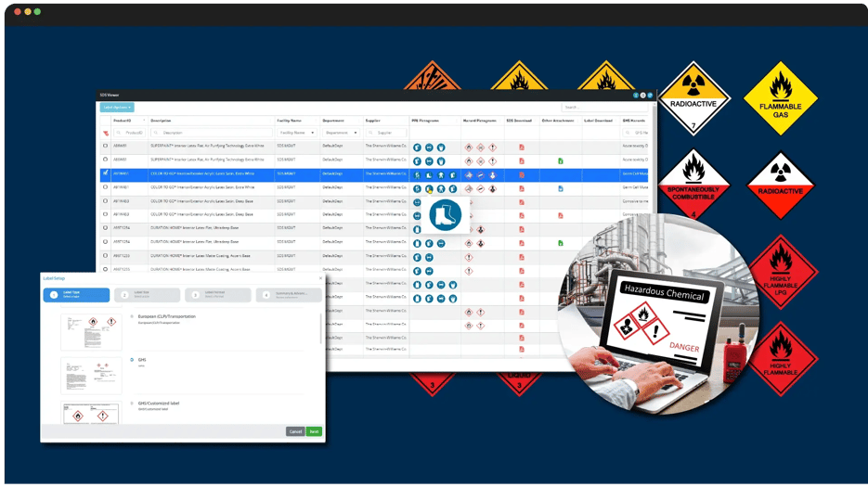Viewport: 868px width, 487px height.
Task: Open green attachment icon in second row
Action: click(561, 160)
